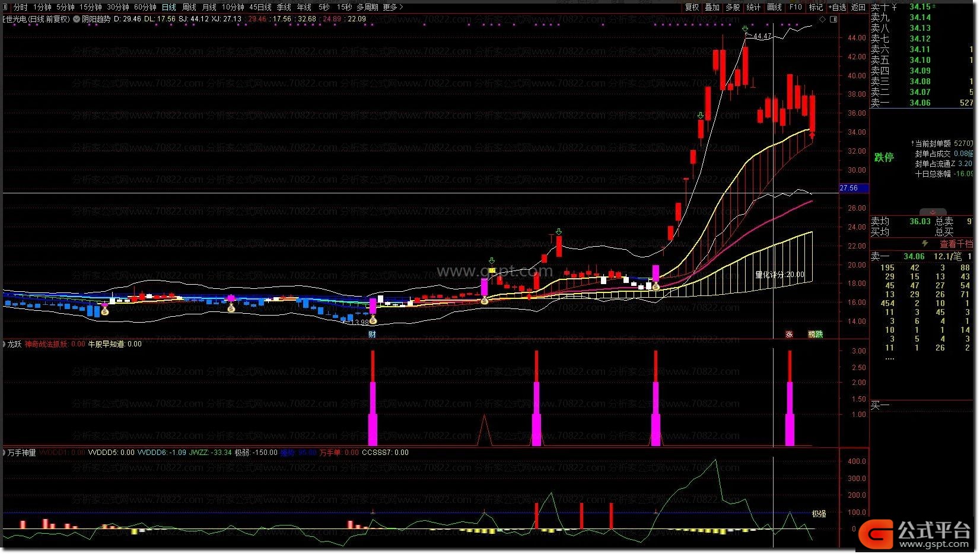Screen dimensions: 980x554
Task: Click the 12.1/笔 per-trade value
Action: point(948,256)
